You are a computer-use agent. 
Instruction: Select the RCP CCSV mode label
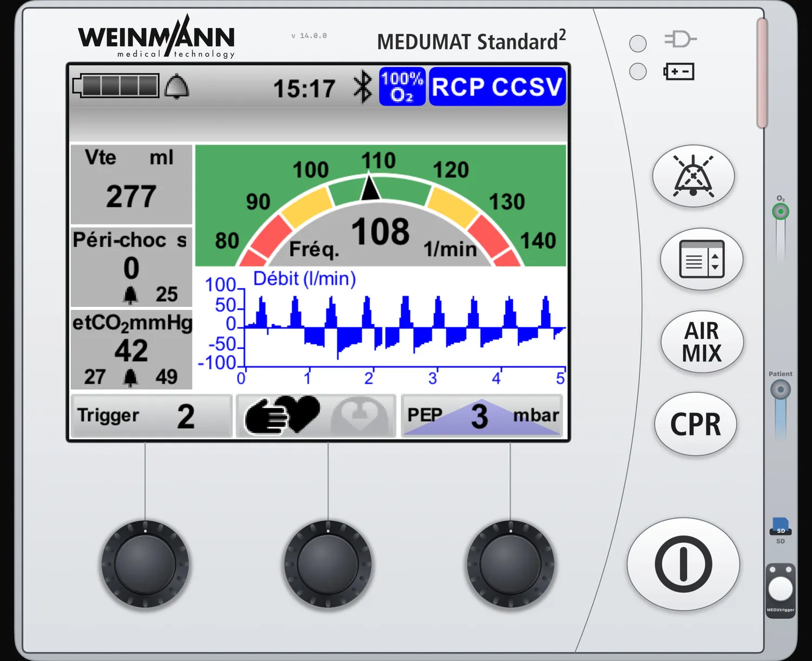click(x=497, y=87)
